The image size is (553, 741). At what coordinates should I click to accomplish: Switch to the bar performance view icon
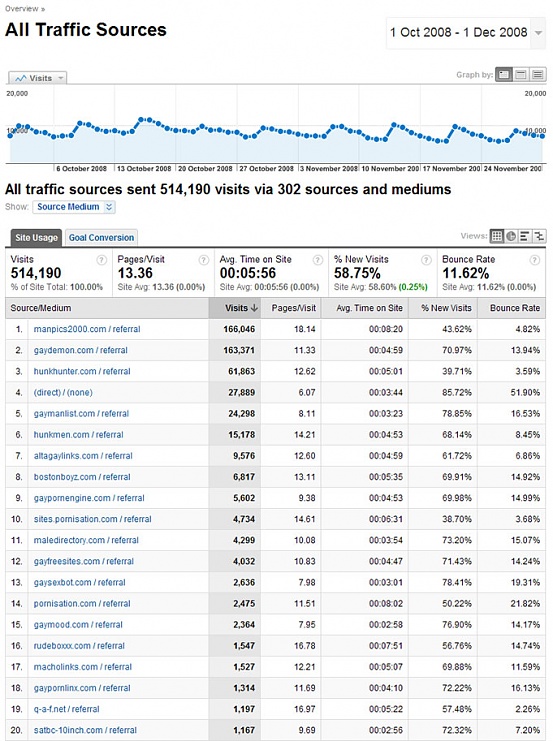pos(524,236)
